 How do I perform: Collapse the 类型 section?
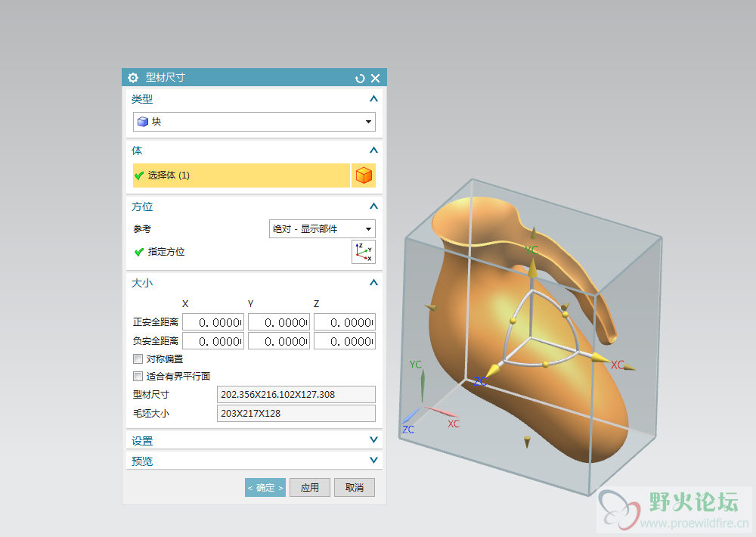pyautogui.click(x=373, y=99)
